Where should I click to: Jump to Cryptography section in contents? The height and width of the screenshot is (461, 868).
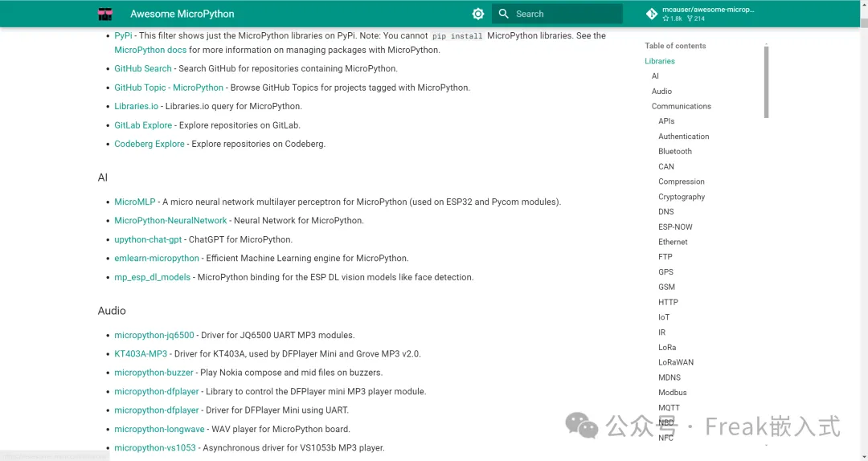click(x=682, y=197)
